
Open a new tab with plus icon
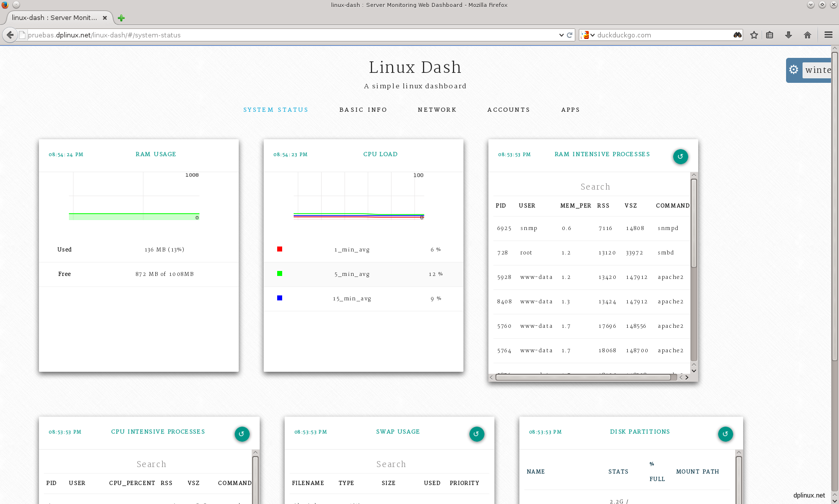121,18
